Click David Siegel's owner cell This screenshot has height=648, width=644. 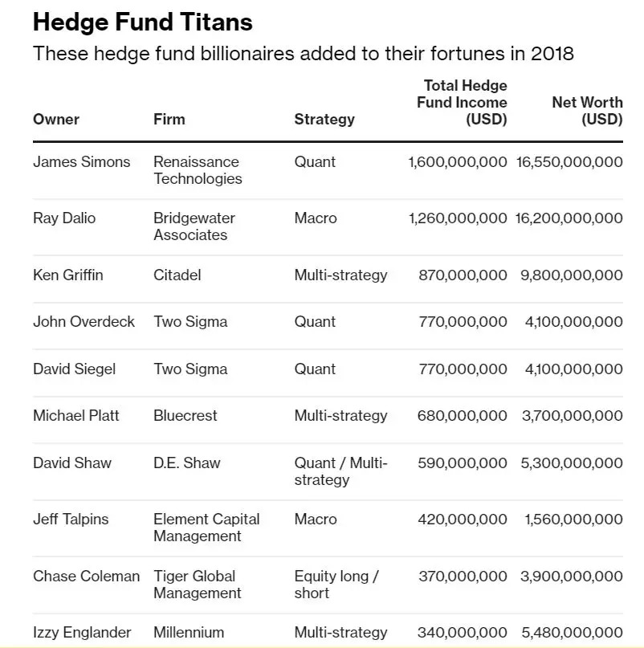pos(75,369)
